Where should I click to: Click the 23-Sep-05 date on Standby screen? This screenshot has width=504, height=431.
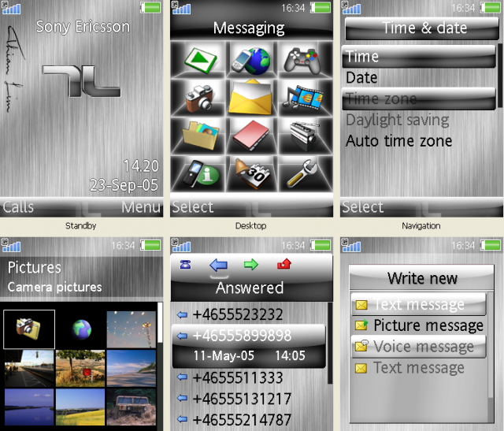[x=124, y=185]
